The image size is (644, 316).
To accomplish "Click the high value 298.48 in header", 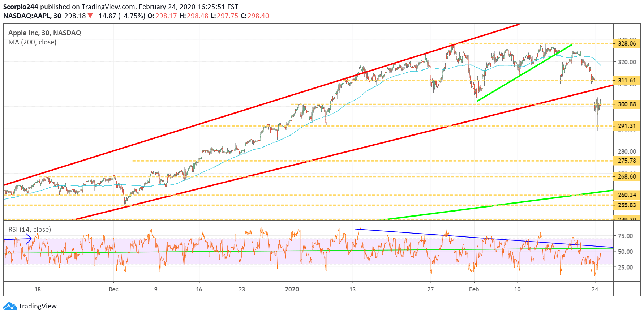I will point(198,16).
